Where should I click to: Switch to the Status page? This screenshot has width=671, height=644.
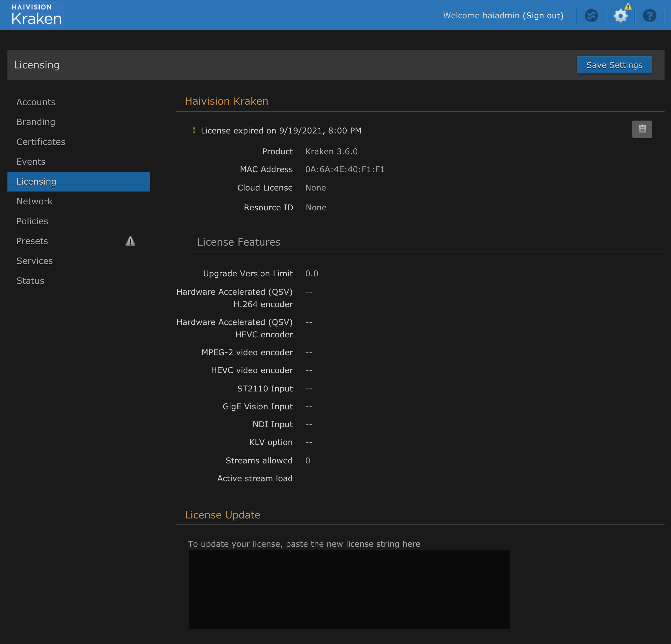[x=30, y=281]
